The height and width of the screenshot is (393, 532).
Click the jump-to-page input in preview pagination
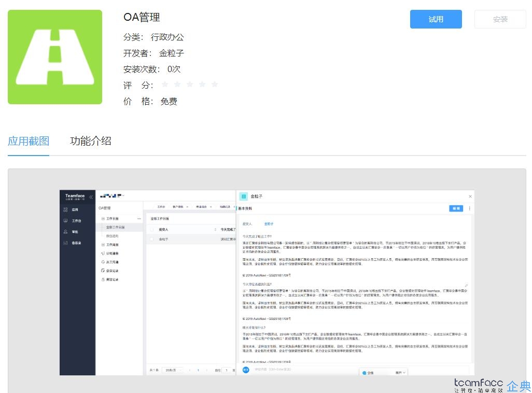coord(227,370)
